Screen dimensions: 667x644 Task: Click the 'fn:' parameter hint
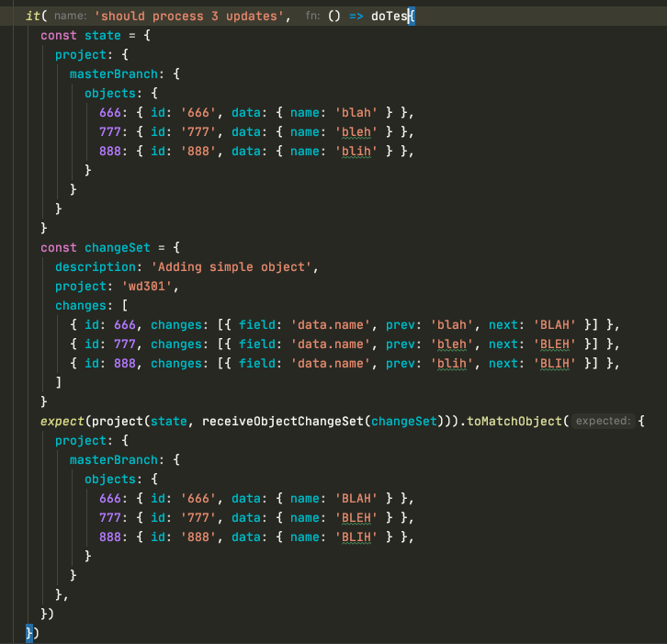(312, 17)
